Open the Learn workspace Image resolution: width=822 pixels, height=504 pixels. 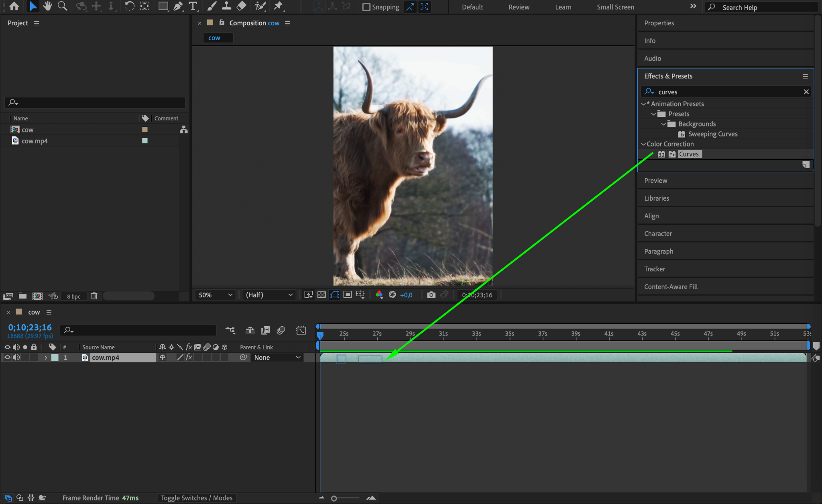click(563, 7)
